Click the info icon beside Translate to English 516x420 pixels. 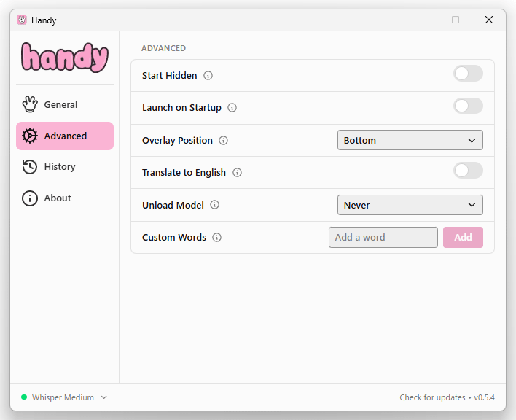click(x=237, y=173)
